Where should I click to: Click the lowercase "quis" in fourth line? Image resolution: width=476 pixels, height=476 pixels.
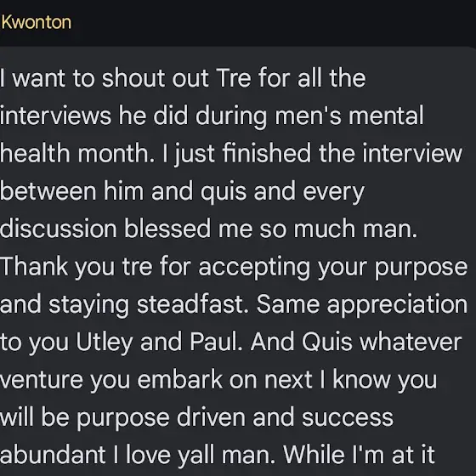tap(224, 192)
